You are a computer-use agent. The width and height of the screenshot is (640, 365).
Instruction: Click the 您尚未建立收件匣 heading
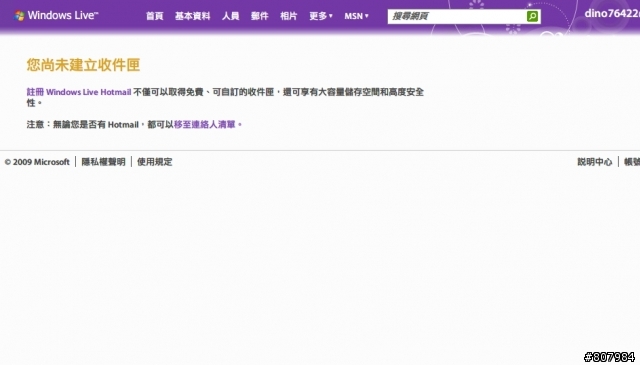coord(83,65)
